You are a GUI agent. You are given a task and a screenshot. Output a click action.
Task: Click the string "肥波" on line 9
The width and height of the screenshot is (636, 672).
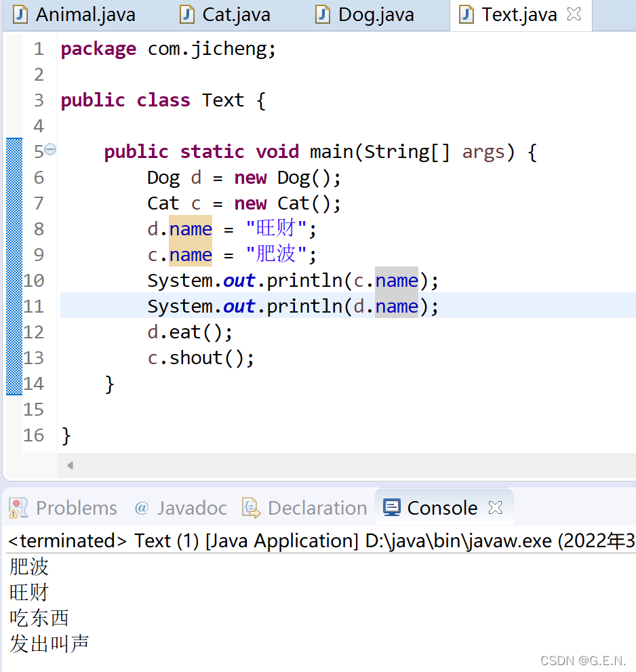tap(277, 254)
